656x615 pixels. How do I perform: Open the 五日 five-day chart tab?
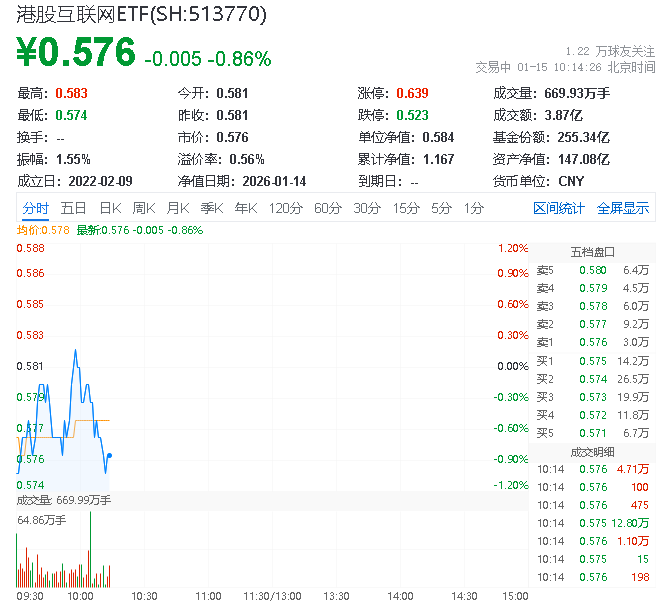point(73,208)
